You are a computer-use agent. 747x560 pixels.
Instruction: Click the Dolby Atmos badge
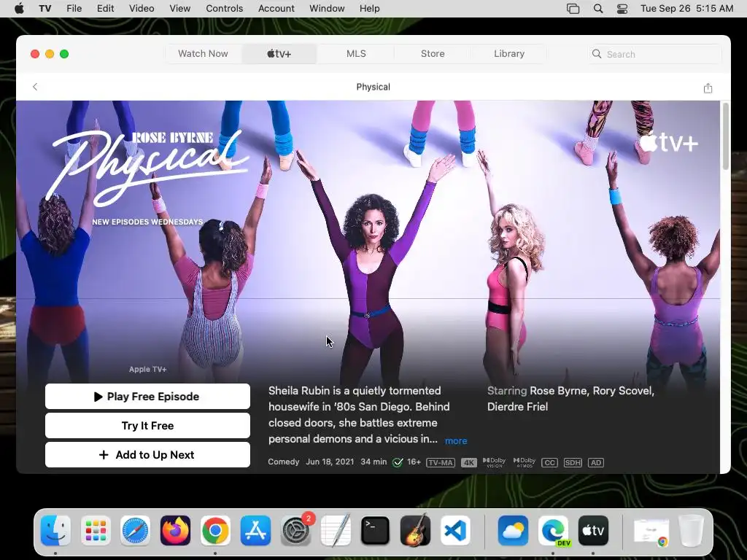[524, 462]
